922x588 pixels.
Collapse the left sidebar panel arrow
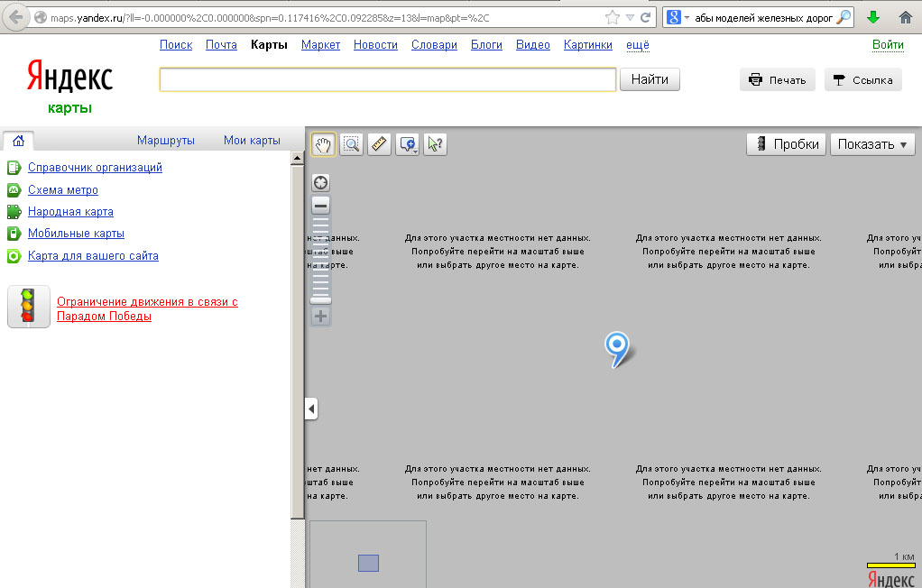[311, 409]
